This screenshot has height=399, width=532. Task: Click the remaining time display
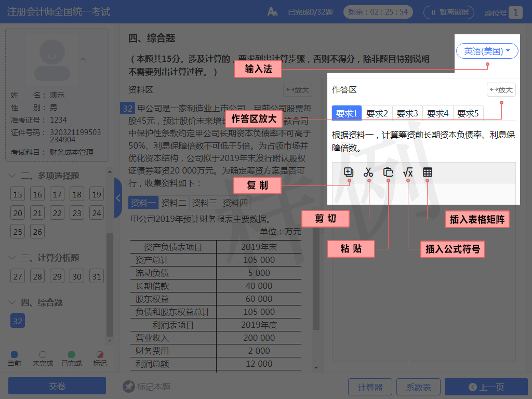pos(378,11)
